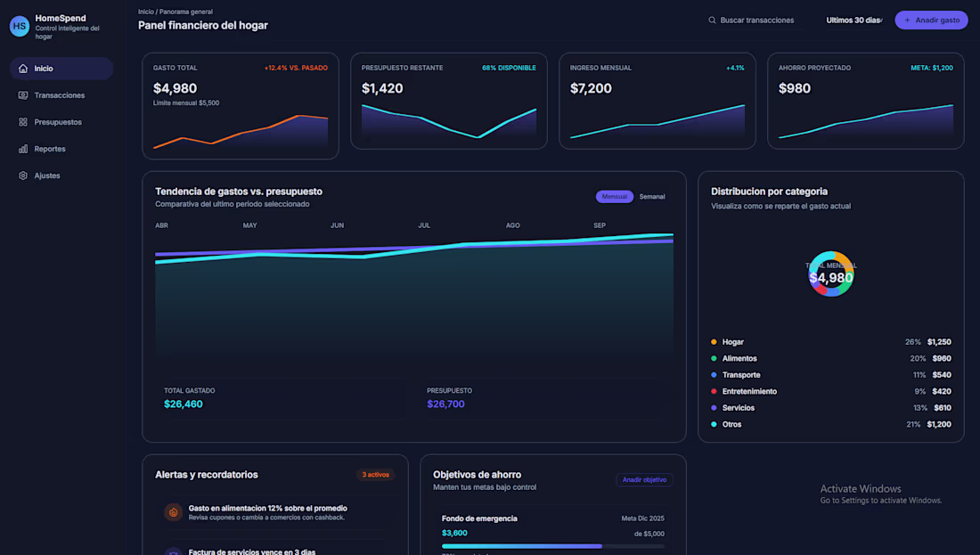
Task: Focus the Buscar transacciones search field
Action: coord(756,20)
